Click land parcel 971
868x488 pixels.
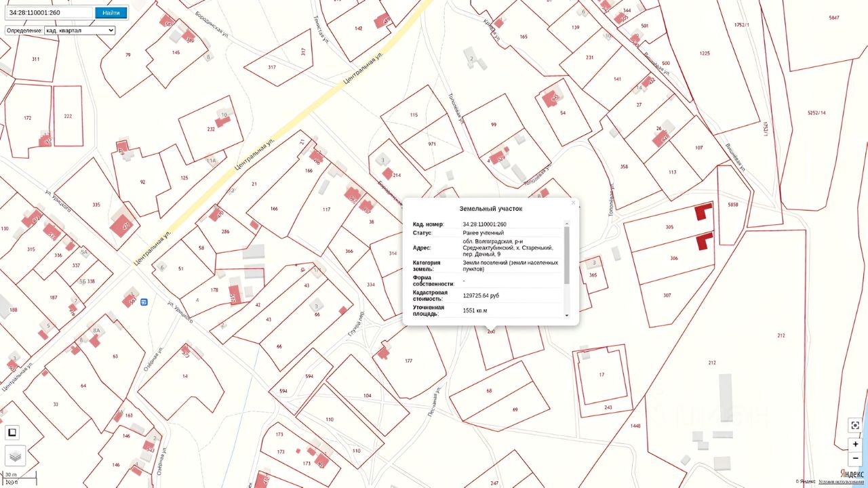(432, 144)
